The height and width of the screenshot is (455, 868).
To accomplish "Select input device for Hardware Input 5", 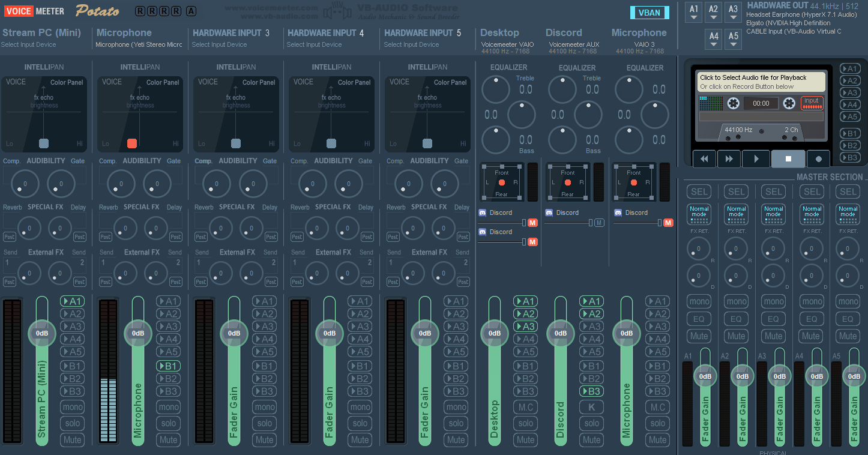I will [411, 45].
